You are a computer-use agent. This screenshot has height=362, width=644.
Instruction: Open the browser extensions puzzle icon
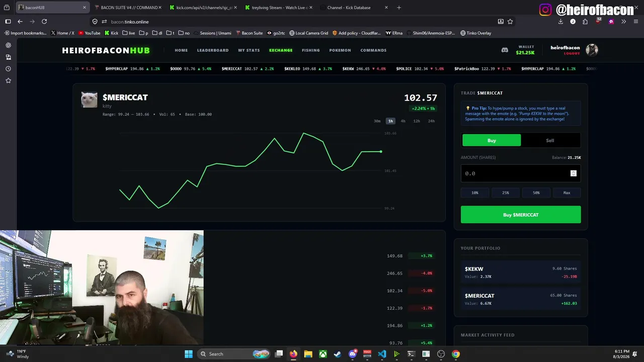pyautogui.click(x=585, y=22)
